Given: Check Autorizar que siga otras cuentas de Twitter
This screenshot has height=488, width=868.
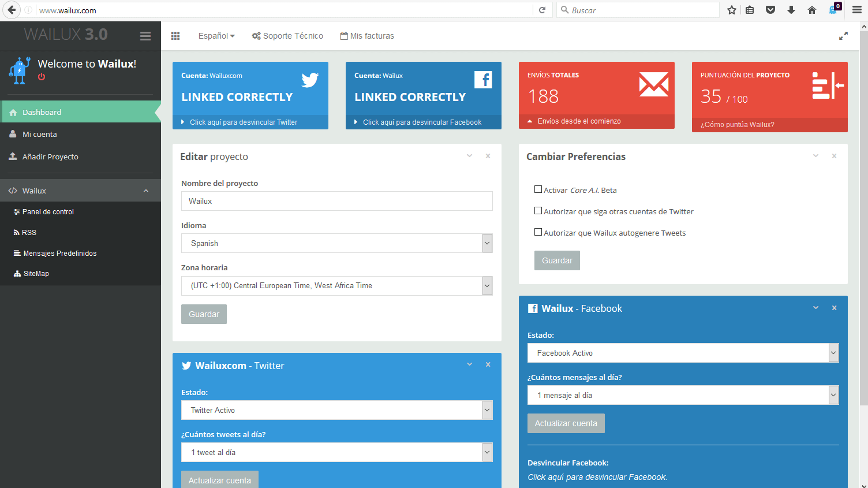Looking at the screenshot, I should (538, 211).
